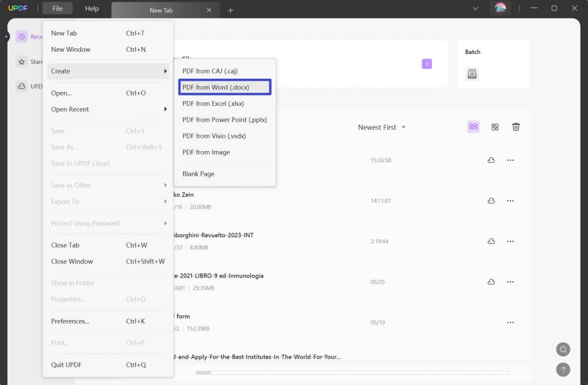588x385 pixels.
Task: Open the Newest First sort dropdown
Action: tap(381, 127)
